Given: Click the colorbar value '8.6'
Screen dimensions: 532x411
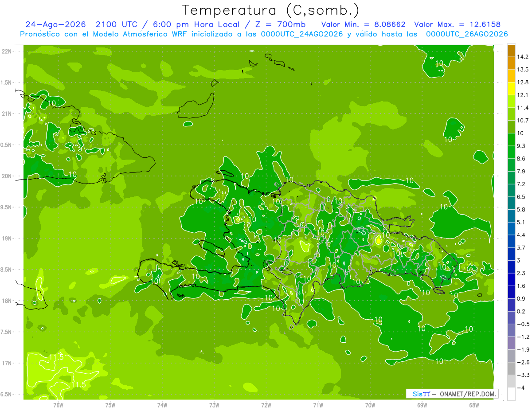Looking at the screenshot, I should click(522, 158).
